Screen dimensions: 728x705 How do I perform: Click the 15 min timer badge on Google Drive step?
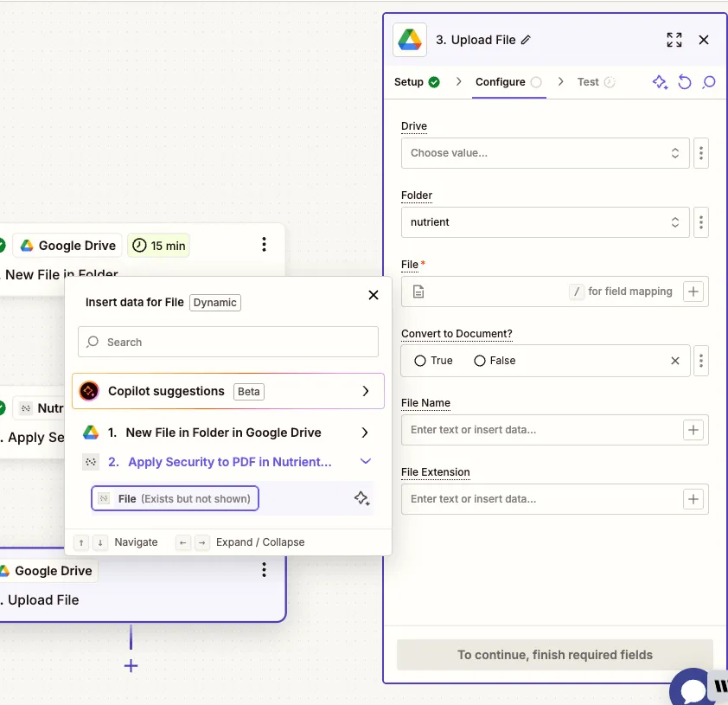point(158,246)
